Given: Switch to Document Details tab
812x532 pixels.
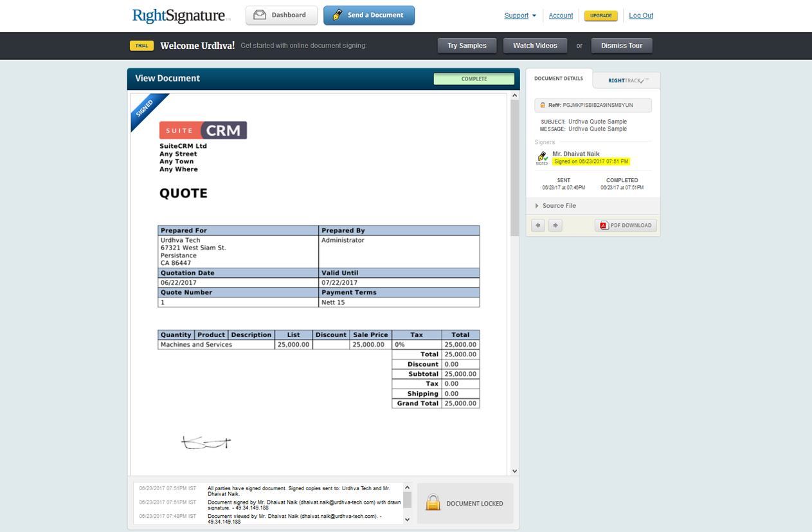Looking at the screenshot, I should (x=559, y=79).
